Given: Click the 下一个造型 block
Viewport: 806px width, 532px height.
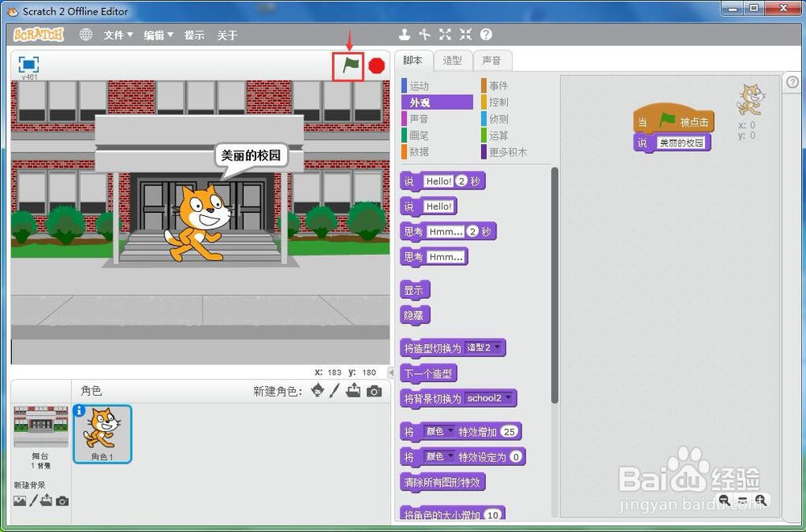Looking at the screenshot, I should coord(428,373).
